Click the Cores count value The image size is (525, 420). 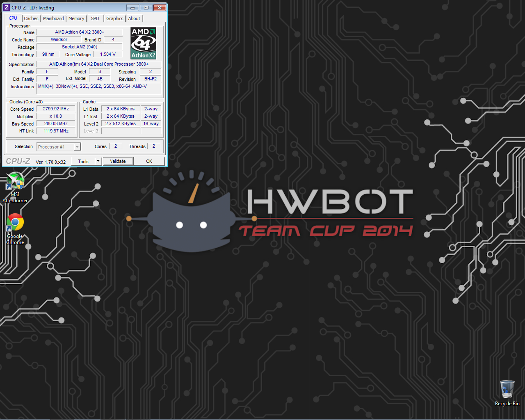coord(116,146)
